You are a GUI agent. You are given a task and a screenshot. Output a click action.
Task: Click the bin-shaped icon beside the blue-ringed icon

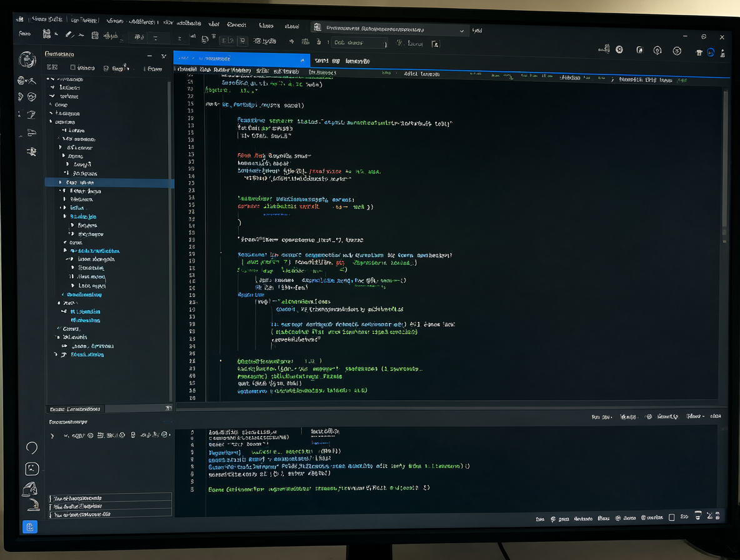pos(699,52)
